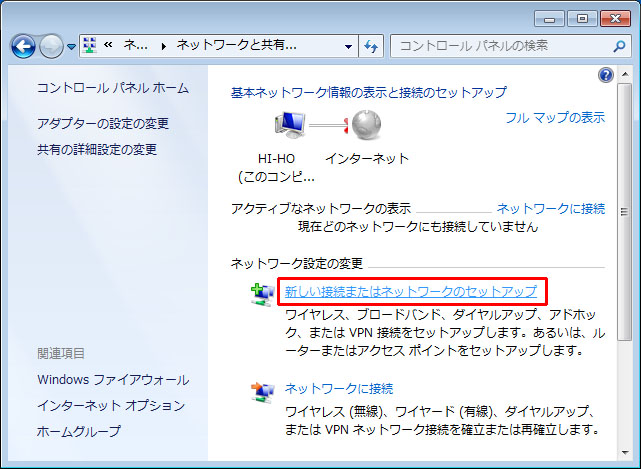Open コントロール パネル ホーム link
Screen dimensions: 641x469
click(x=113, y=88)
